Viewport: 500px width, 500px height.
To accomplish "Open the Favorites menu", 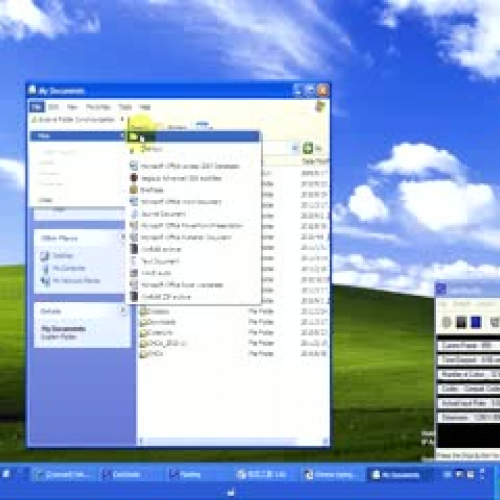I will pyautogui.click(x=98, y=107).
